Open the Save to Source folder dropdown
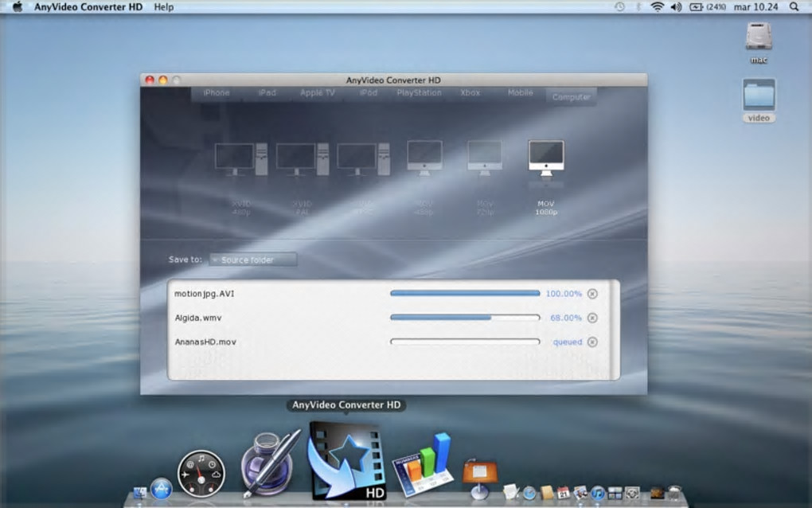Viewport: 812px width, 508px height. coord(253,260)
